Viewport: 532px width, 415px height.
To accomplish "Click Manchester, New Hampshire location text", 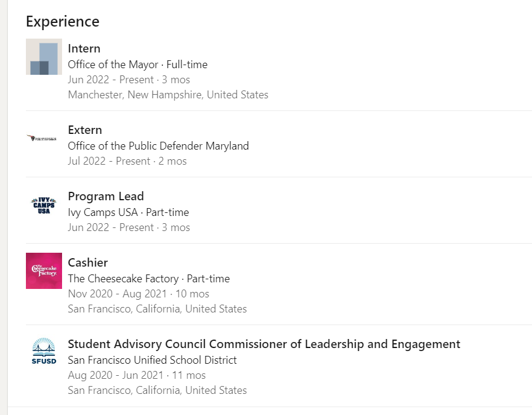I will (x=168, y=95).
